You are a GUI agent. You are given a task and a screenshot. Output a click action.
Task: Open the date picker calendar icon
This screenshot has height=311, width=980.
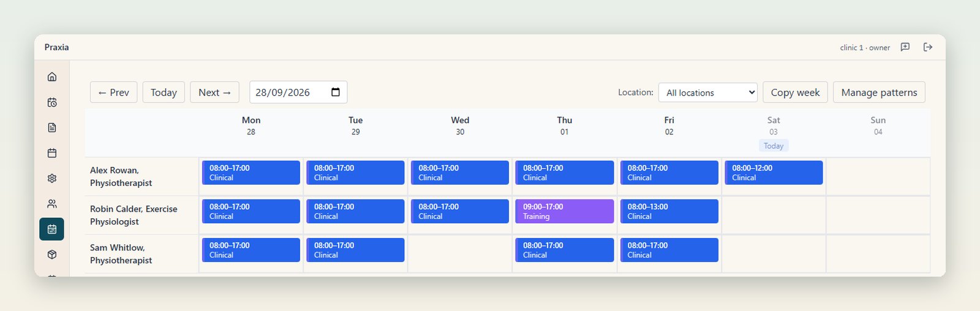pyautogui.click(x=336, y=92)
